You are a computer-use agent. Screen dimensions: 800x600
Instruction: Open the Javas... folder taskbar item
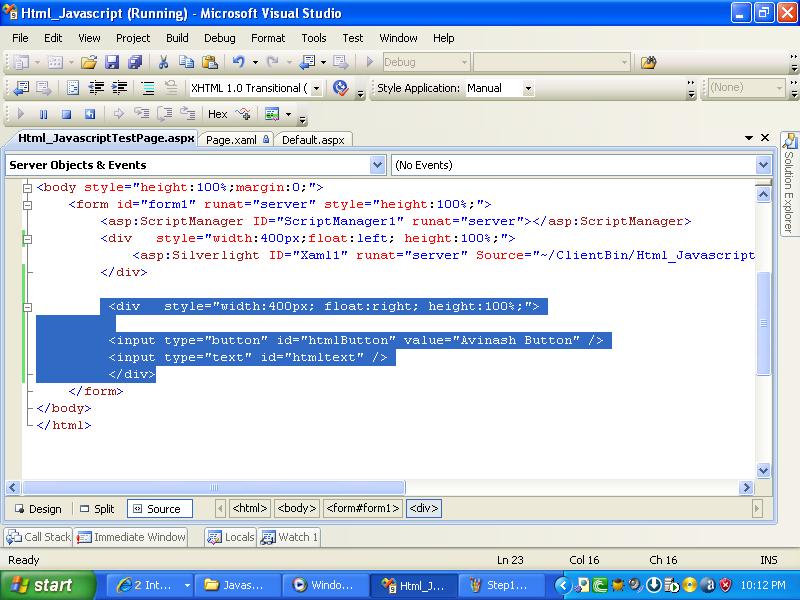(239, 585)
